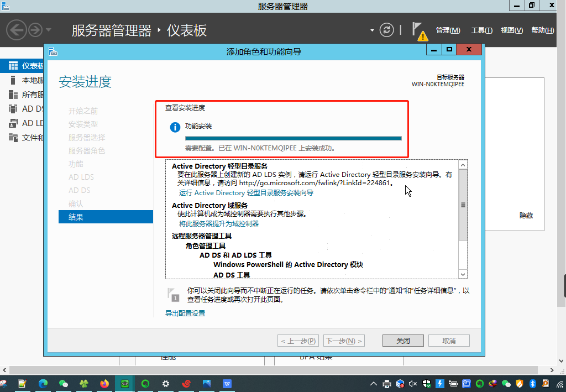The height and width of the screenshot is (392, 566).
Task: Open Microsoft Edge from the taskbar
Action: pyautogui.click(x=43, y=383)
